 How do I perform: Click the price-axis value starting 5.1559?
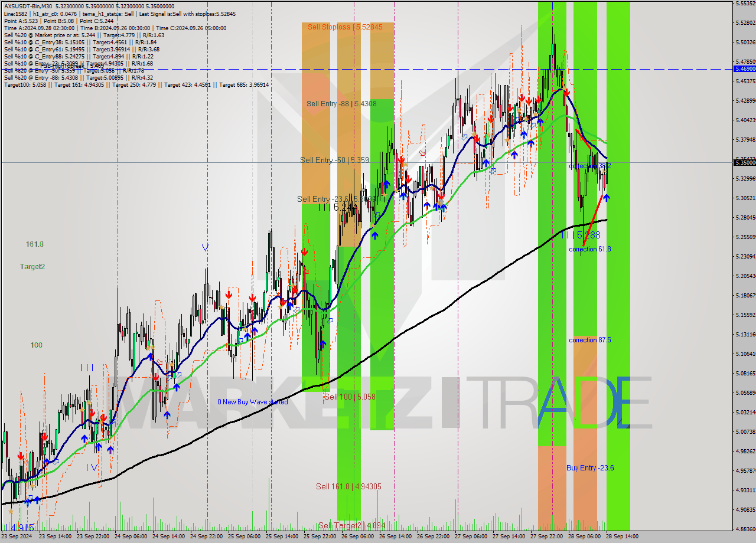[x=744, y=315]
